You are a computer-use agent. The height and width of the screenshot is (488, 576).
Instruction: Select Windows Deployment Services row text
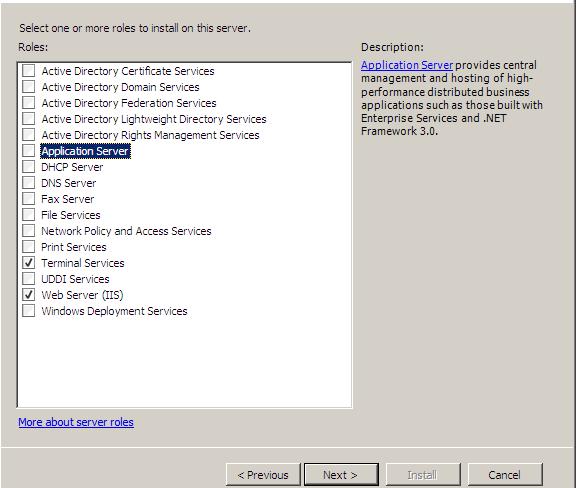coord(114,311)
